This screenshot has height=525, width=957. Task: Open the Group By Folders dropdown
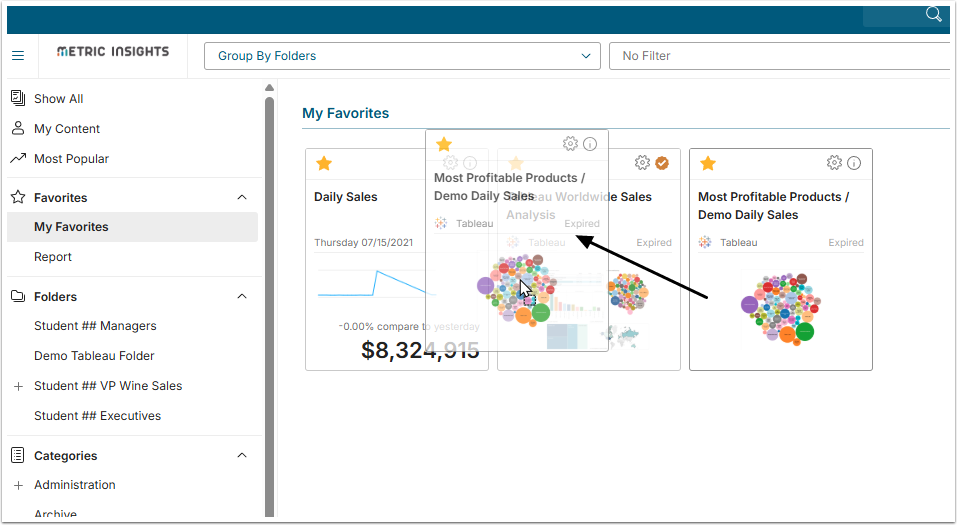pyautogui.click(x=402, y=56)
